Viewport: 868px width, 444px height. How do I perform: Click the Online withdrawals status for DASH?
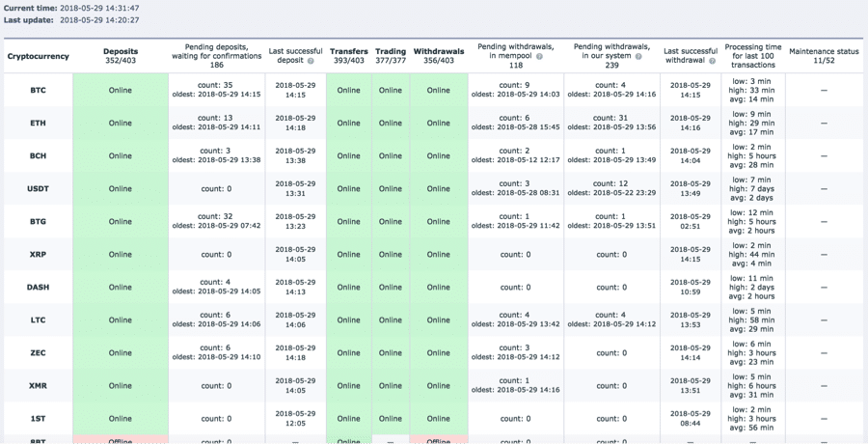coord(438,288)
